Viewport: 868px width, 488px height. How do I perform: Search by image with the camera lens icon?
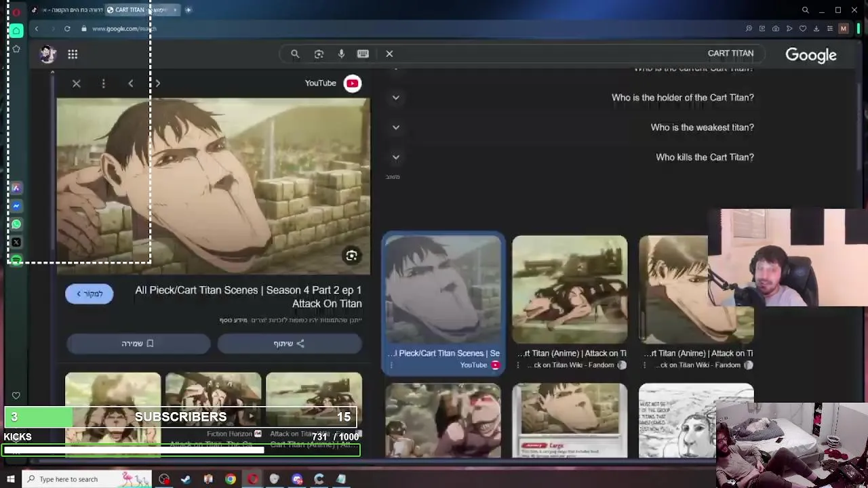[319, 54]
